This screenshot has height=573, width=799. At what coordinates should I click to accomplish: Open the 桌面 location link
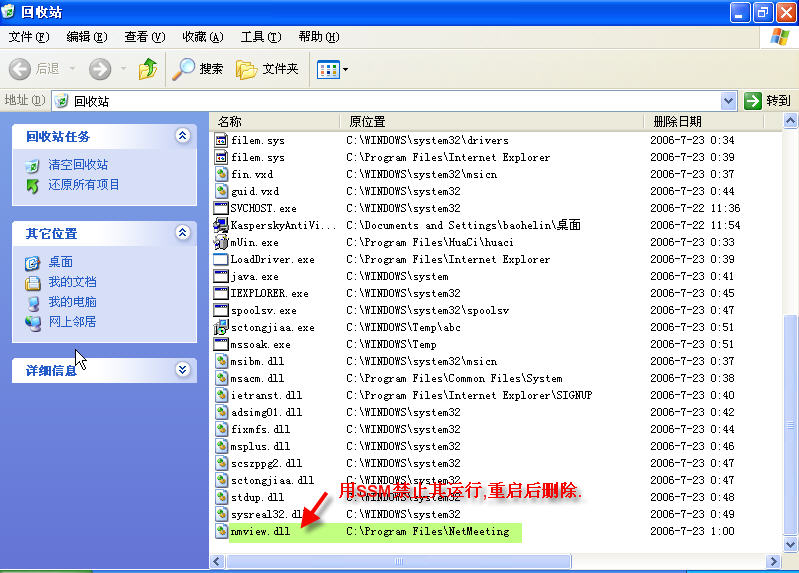tap(61, 262)
